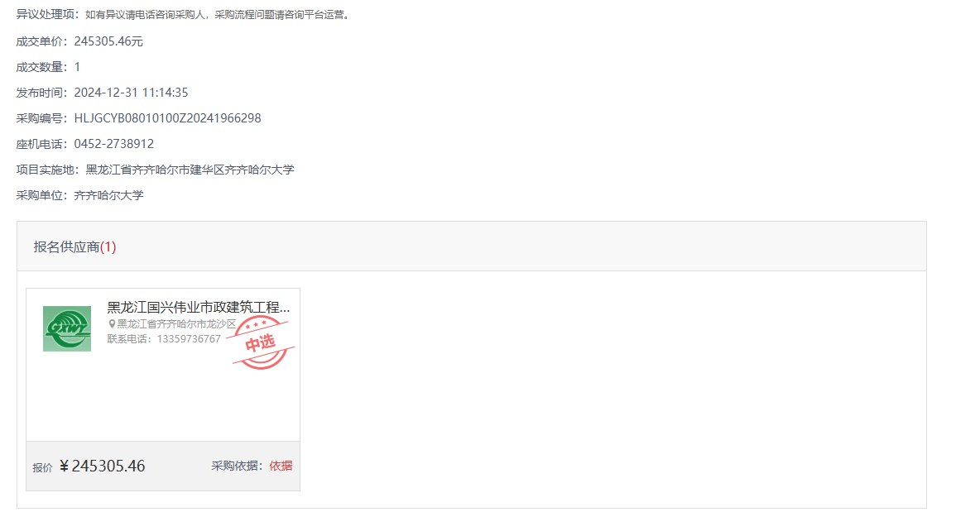Click the 成交数量 value 1
The image size is (980, 531).
coord(78,68)
